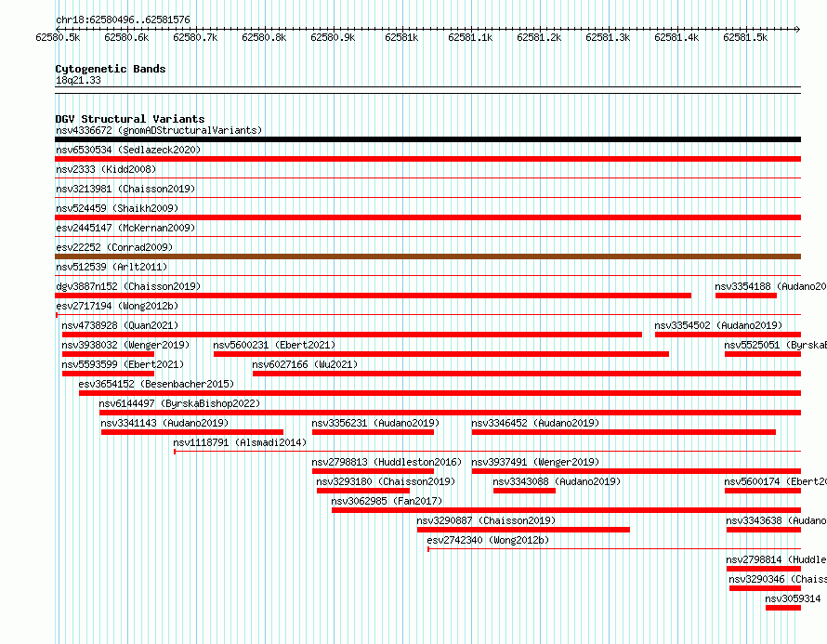
Task: Open nsv2333 (Kidd2008) variant
Action: [x=106, y=169]
